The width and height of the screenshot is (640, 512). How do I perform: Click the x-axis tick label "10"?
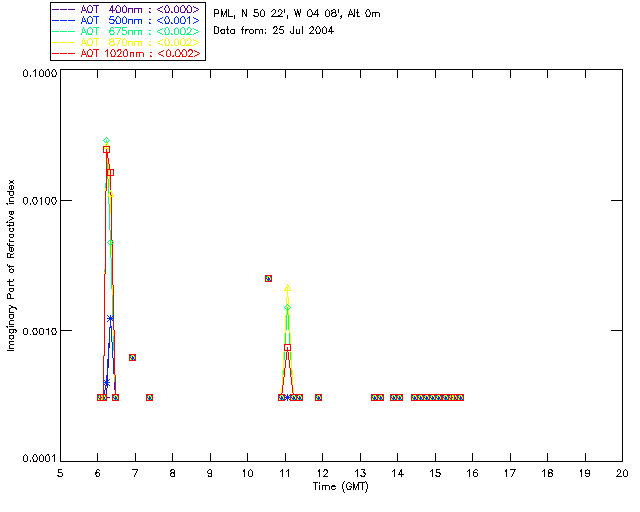click(x=247, y=473)
